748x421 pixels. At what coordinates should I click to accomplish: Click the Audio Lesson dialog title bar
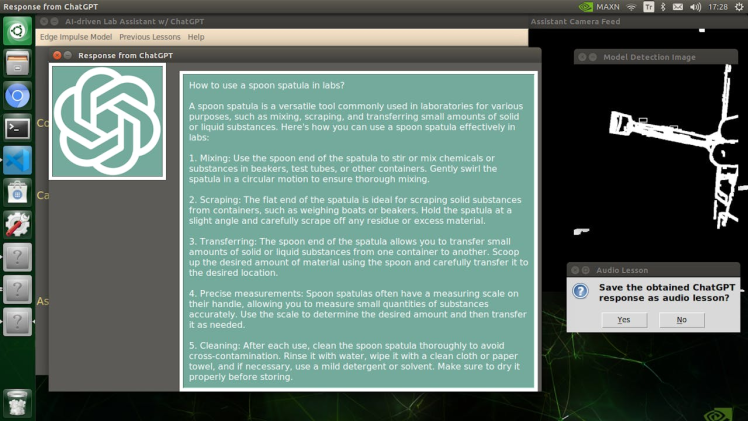click(x=653, y=270)
